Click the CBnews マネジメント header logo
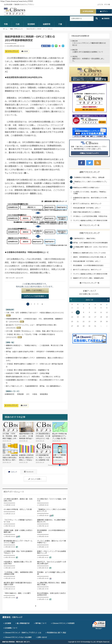This screenshot has height=644, width=112. point(14,11)
